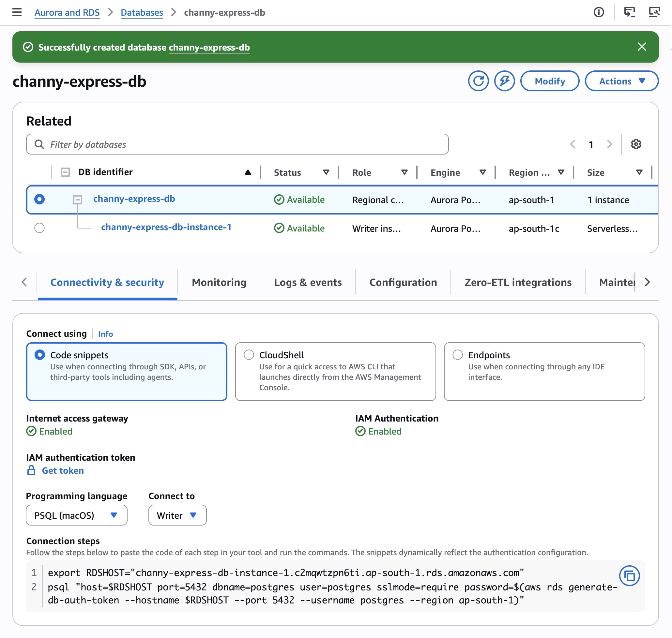Click the lightning bolt quick-actions icon
The height and width of the screenshot is (638, 672).
coord(504,81)
